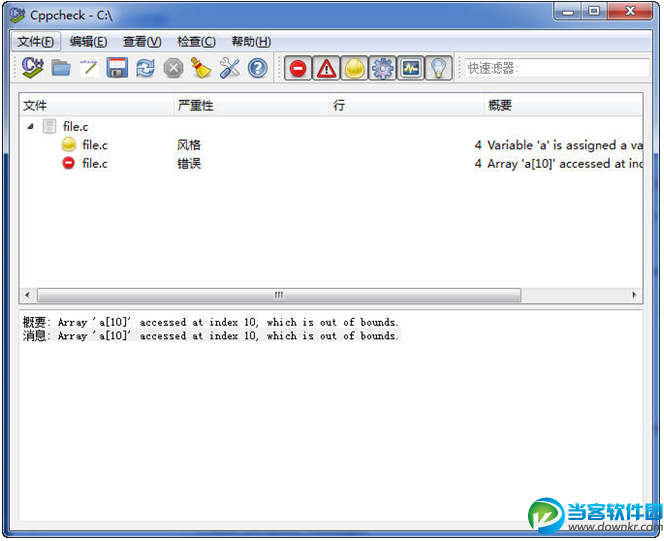Toggle showing warnings with triangle icon
The height and width of the screenshot is (541, 664).
[326, 68]
